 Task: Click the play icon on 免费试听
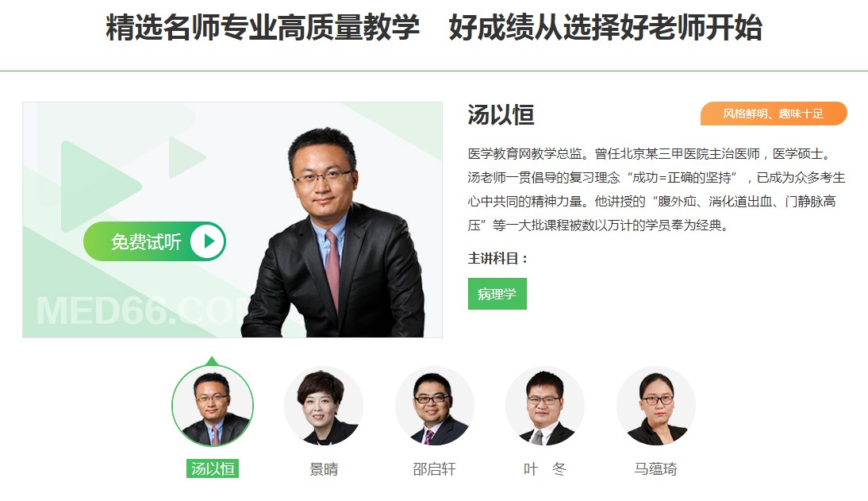click(x=208, y=241)
